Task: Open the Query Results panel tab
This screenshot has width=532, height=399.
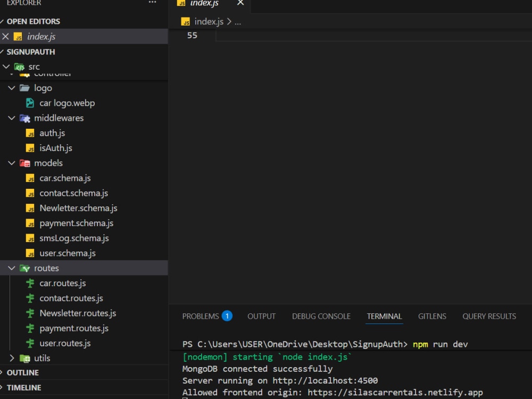Action: (x=489, y=316)
